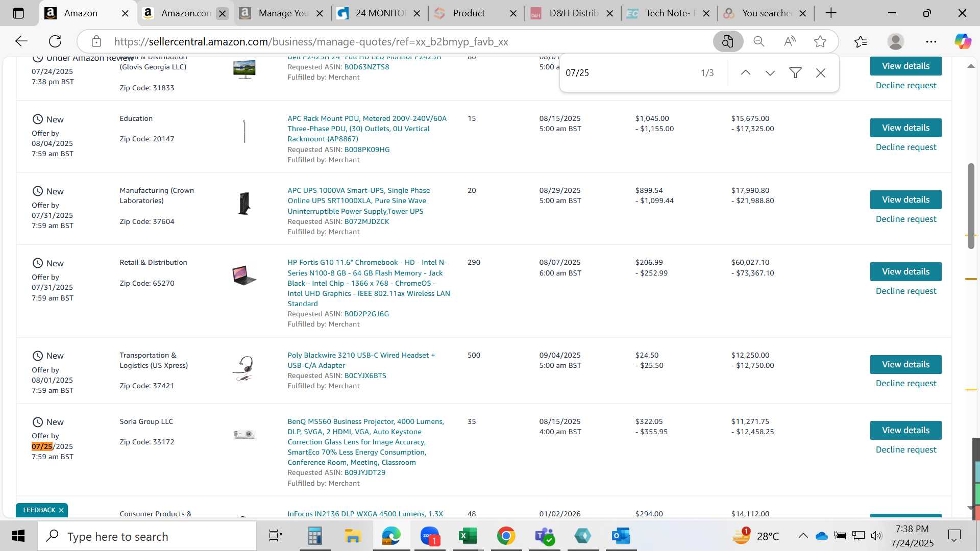Image resolution: width=980 pixels, height=551 pixels.
Task: Click the page vertical scrollbar thumb
Action: [x=971, y=206]
